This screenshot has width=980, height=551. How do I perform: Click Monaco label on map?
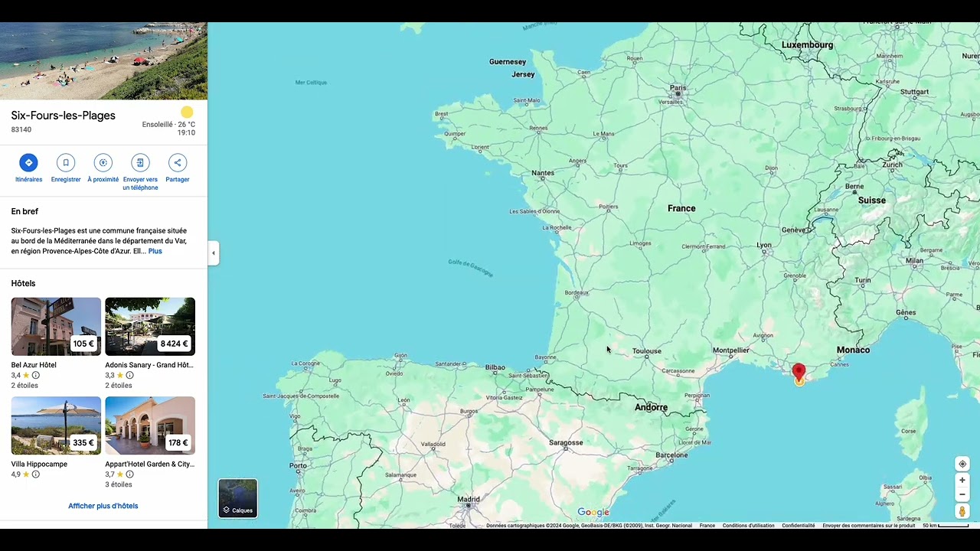coord(853,350)
